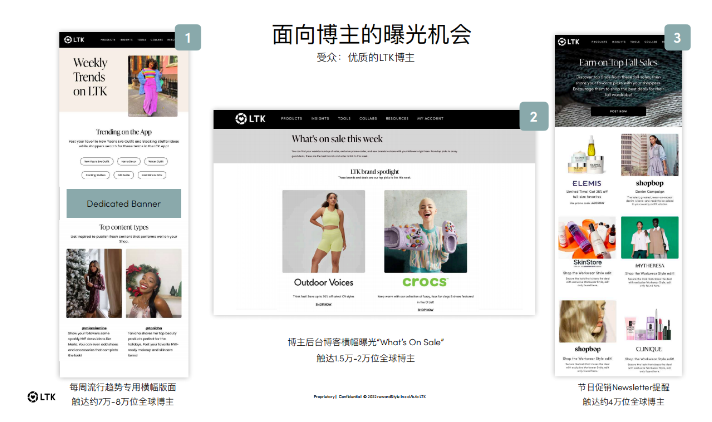Click the slide title 面向博主的曝光机会
This screenshot has height=422, width=712.
(371, 35)
